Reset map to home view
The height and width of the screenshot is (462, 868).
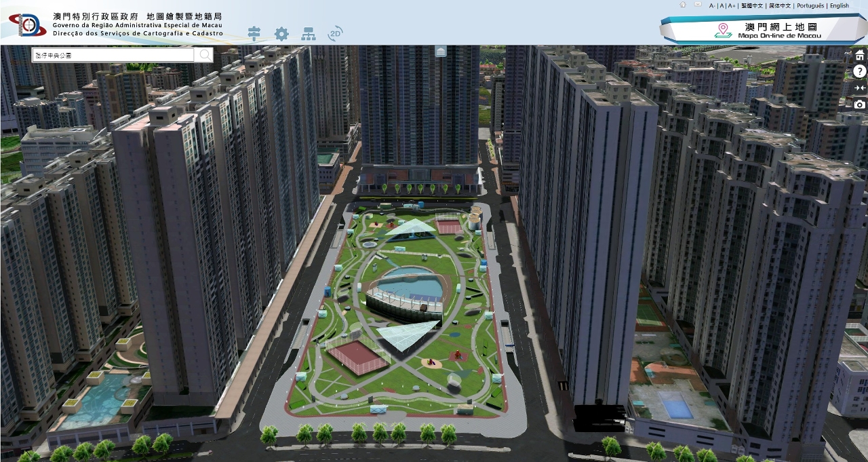point(859,55)
